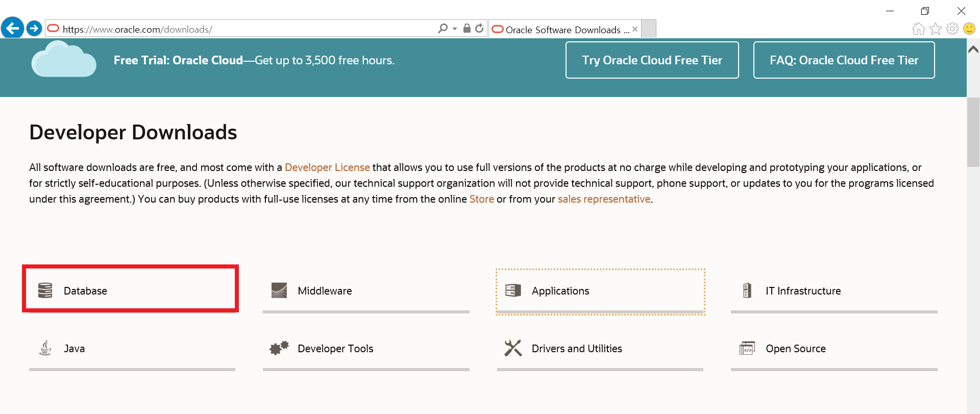Open the address bar dropdown arrow
Viewport: 980px width, 414px height.
pos(455,29)
